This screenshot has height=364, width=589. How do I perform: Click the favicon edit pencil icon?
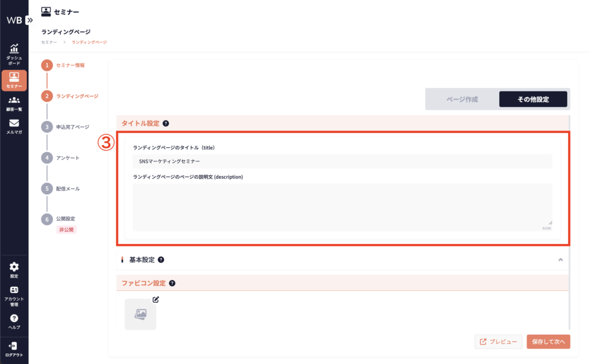[x=155, y=300]
